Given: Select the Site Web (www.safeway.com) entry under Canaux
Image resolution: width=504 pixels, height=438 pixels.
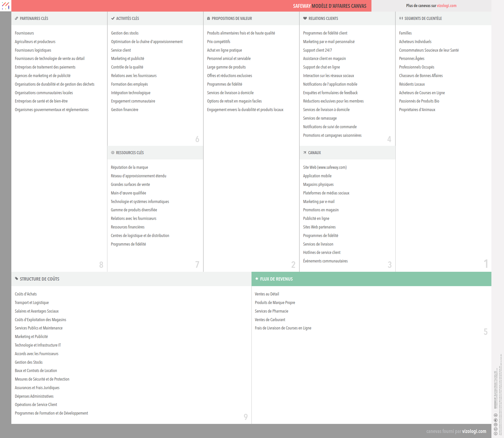Looking at the screenshot, I should [x=325, y=167].
